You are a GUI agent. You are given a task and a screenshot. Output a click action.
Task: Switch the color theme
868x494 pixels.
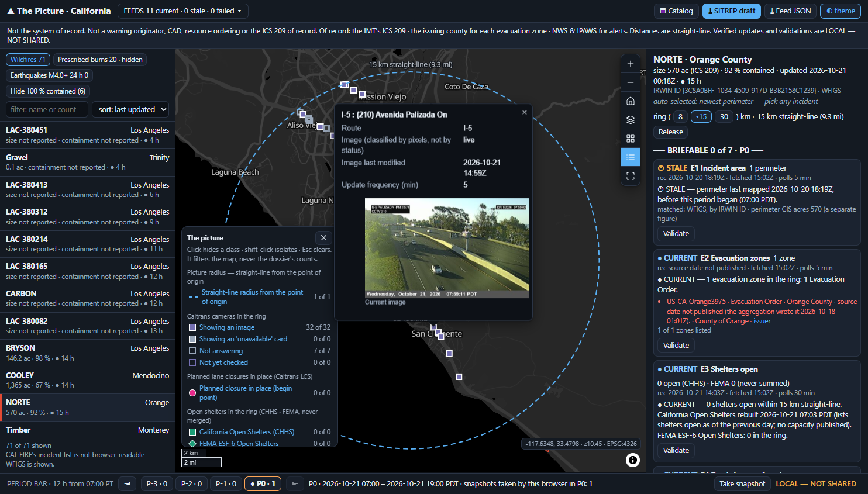(x=841, y=11)
